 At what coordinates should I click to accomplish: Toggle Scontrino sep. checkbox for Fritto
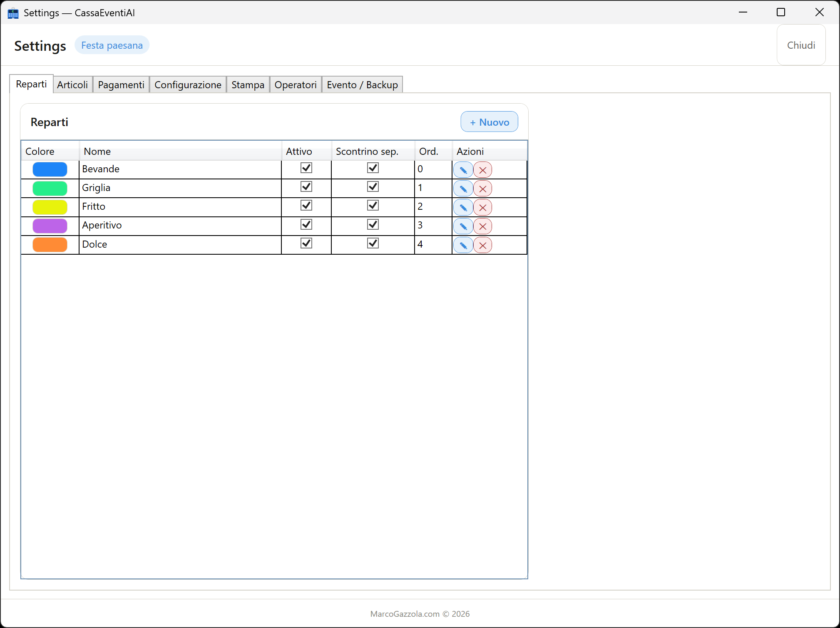[373, 205]
